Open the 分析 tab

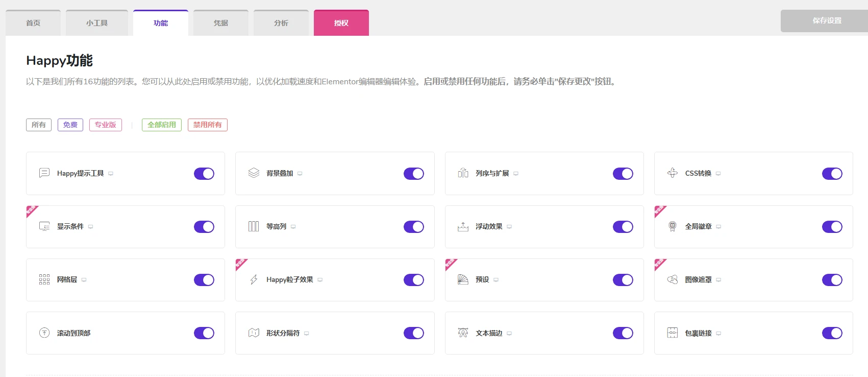click(281, 23)
